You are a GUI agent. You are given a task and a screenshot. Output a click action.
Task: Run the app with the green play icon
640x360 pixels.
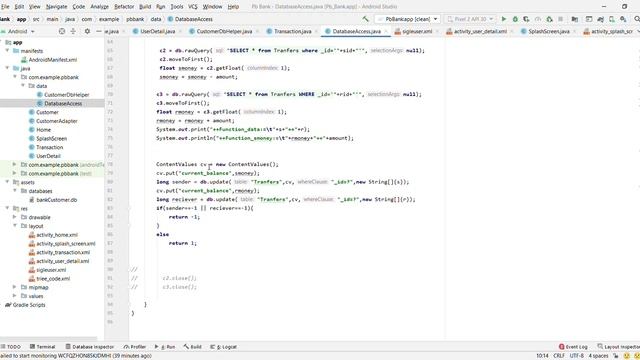504,19
